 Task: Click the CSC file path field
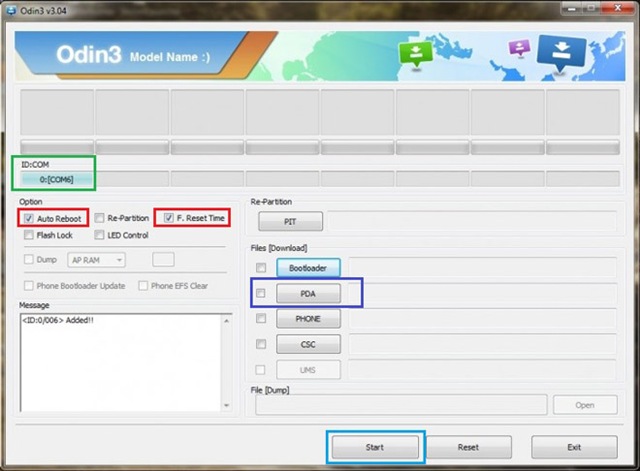click(x=482, y=344)
